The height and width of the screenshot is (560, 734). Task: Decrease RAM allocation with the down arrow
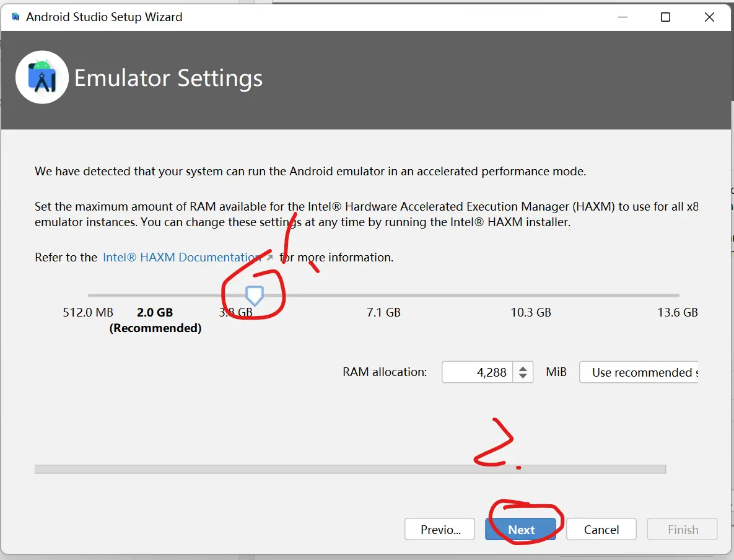[523, 377]
